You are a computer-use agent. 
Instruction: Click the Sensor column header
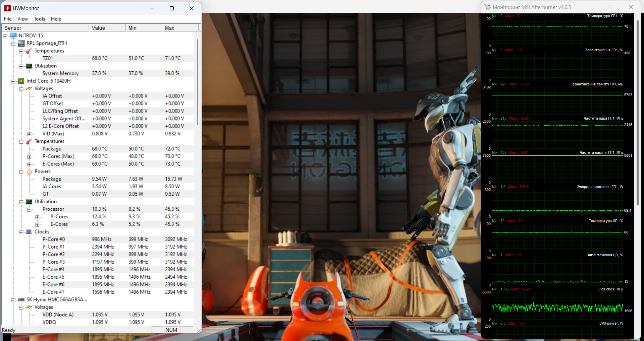45,28
